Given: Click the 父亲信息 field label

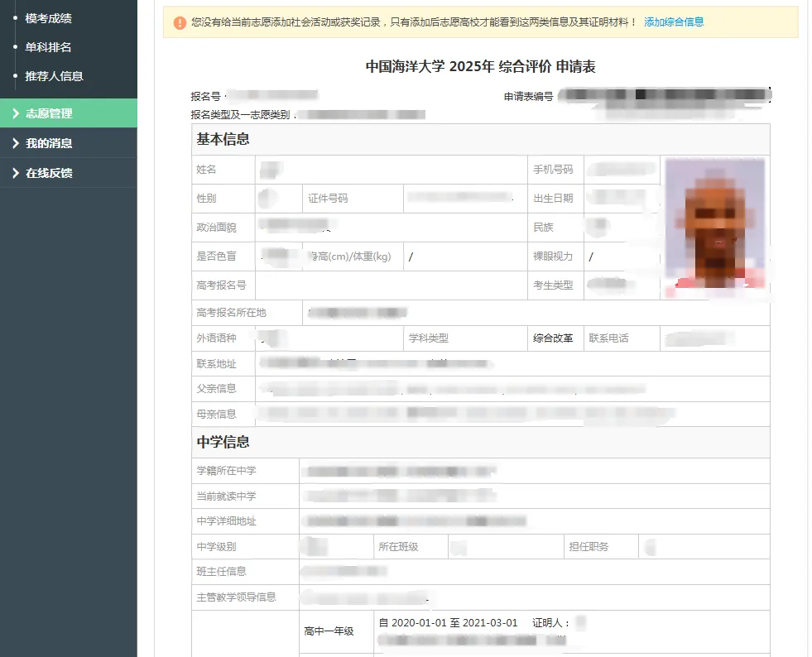Looking at the screenshot, I should pos(217,388).
